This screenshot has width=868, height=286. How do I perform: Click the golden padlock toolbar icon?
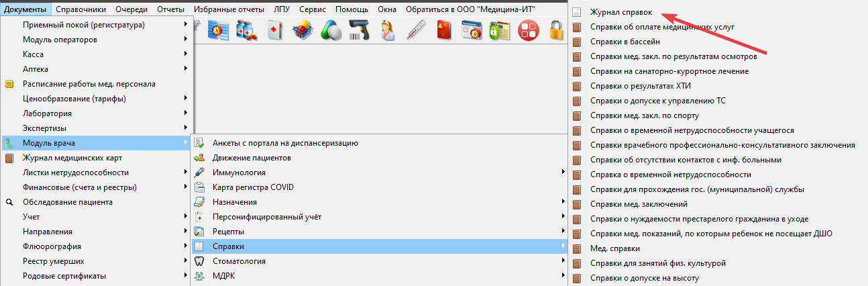tap(557, 31)
